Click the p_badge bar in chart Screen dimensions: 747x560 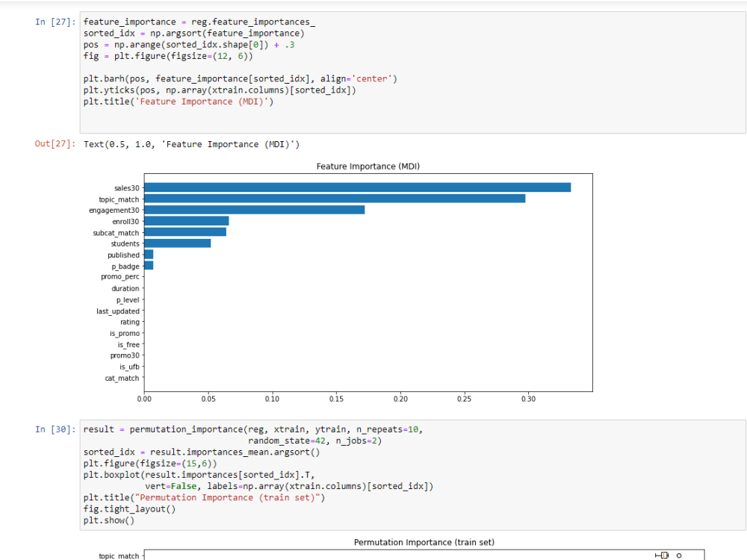click(x=149, y=265)
